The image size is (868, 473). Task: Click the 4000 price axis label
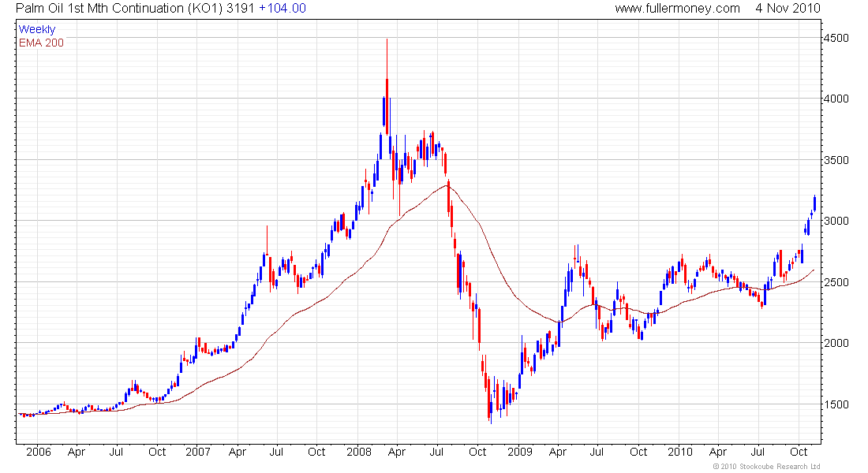[x=836, y=99]
